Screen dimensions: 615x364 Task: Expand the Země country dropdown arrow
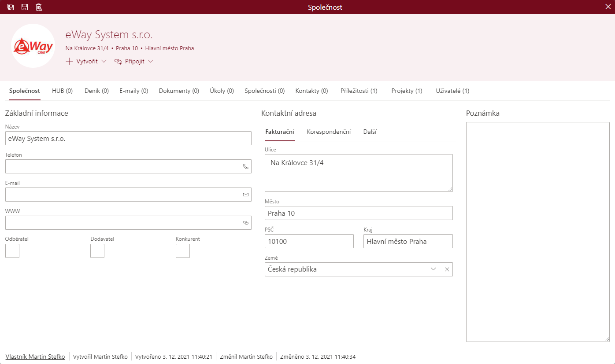(x=433, y=269)
